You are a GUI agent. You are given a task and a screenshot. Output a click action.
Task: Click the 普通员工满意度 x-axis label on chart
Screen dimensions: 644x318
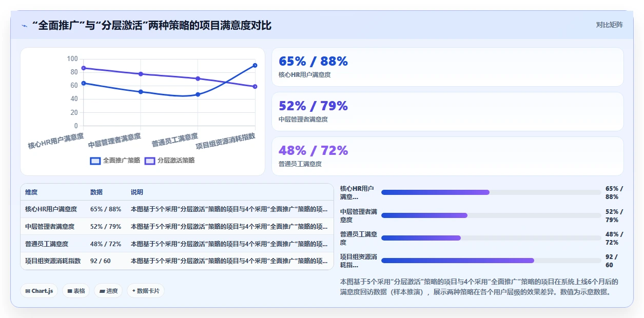pos(174,140)
